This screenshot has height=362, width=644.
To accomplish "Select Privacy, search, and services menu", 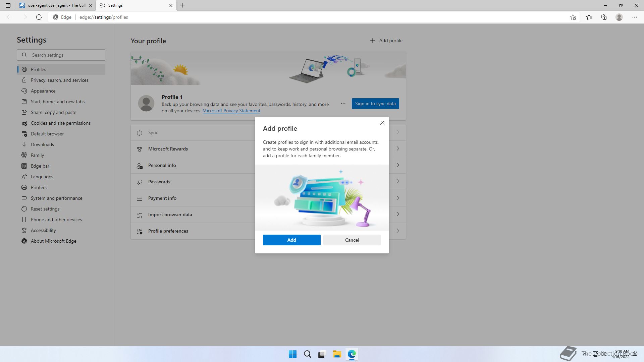I will tap(59, 80).
